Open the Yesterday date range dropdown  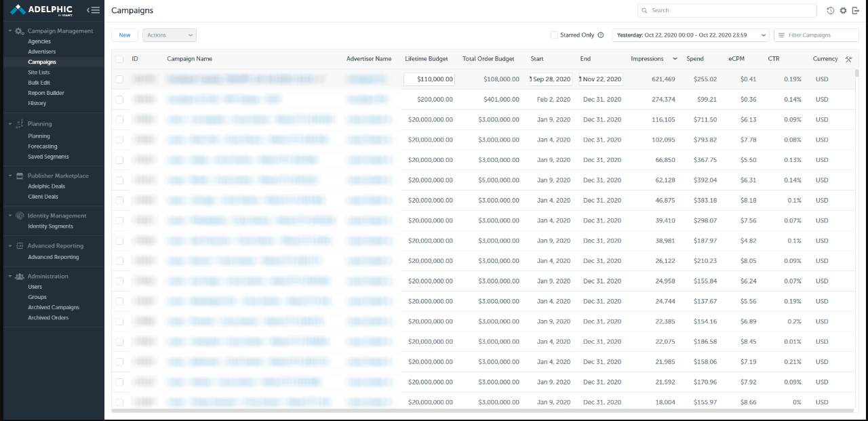click(x=690, y=35)
